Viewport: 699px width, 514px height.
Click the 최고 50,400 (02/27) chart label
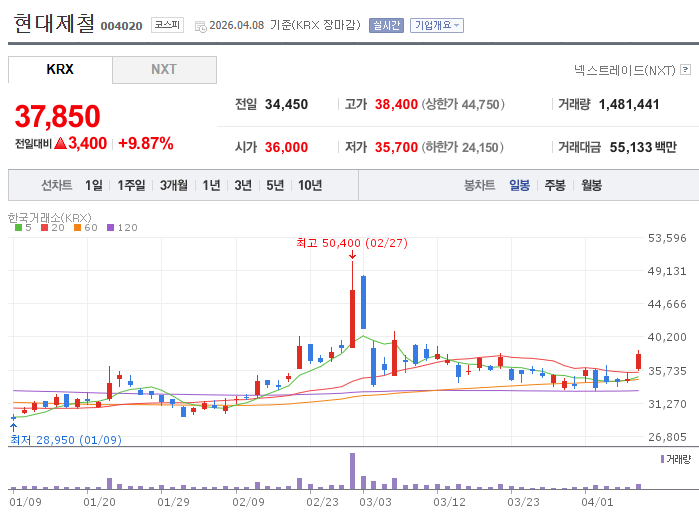(352, 243)
